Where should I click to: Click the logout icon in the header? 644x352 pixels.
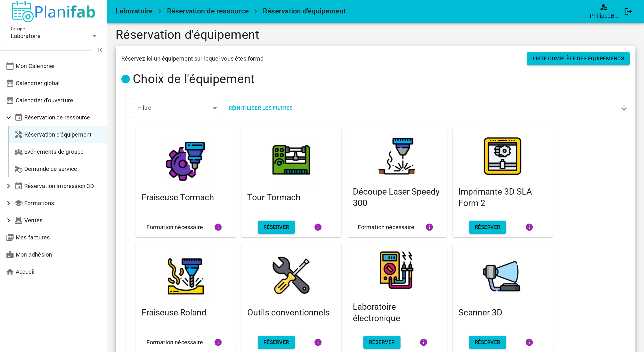click(x=628, y=11)
